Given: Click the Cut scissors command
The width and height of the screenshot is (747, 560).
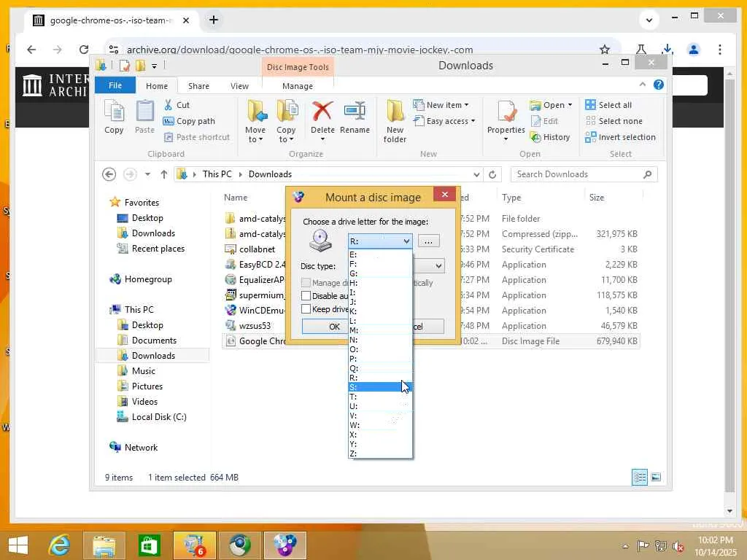Looking at the screenshot, I should [x=177, y=105].
